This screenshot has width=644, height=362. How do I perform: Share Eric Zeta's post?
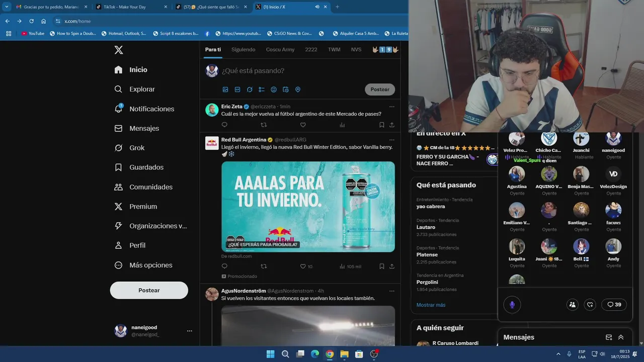[x=392, y=125]
